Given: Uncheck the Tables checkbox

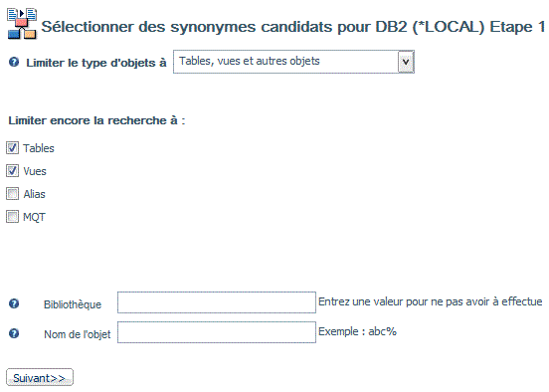Looking at the screenshot, I should coord(12,148).
